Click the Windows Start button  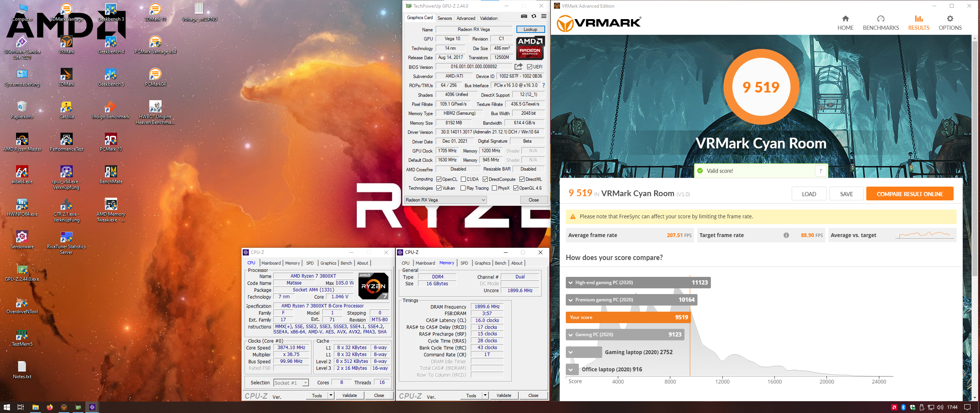[7, 407]
